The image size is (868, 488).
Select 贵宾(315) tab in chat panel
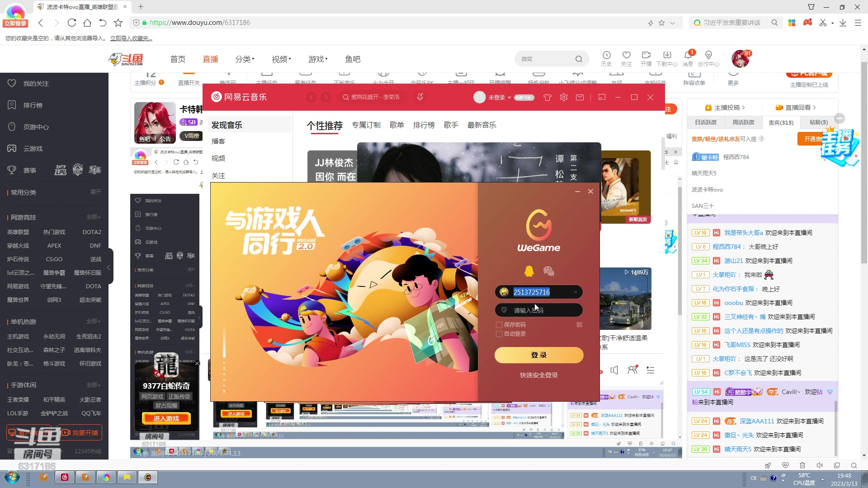[x=781, y=122]
